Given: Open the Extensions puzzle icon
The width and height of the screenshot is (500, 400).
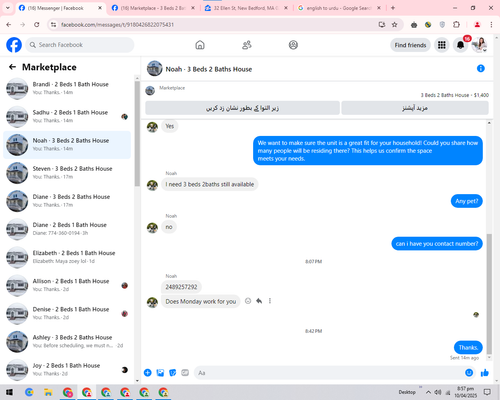Looking at the screenshot, I should click(x=456, y=24).
